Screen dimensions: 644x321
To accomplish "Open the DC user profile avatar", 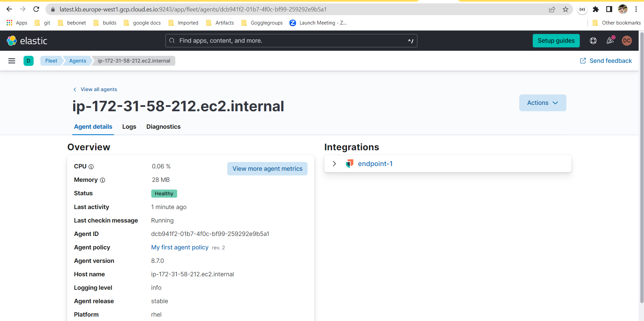I will coord(627,40).
